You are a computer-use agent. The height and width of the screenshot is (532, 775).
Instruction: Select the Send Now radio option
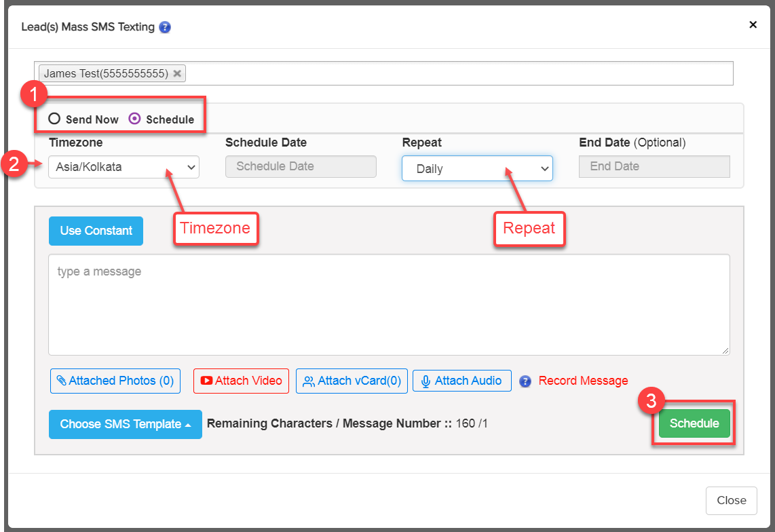[x=55, y=119]
